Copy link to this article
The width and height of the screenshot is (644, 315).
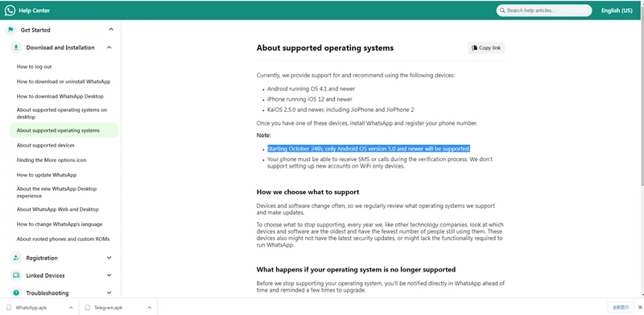click(486, 48)
